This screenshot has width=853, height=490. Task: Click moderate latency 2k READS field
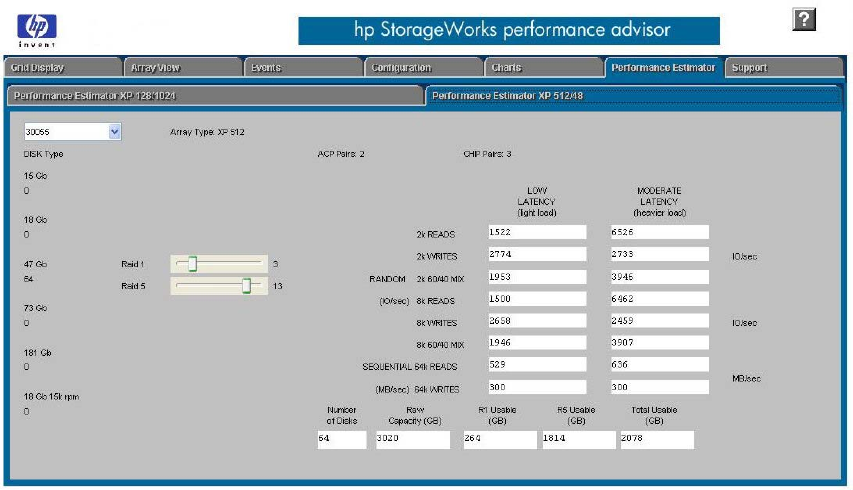pos(660,232)
